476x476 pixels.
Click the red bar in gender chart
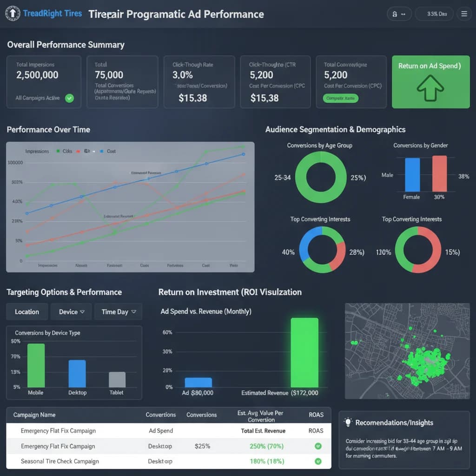click(x=439, y=173)
